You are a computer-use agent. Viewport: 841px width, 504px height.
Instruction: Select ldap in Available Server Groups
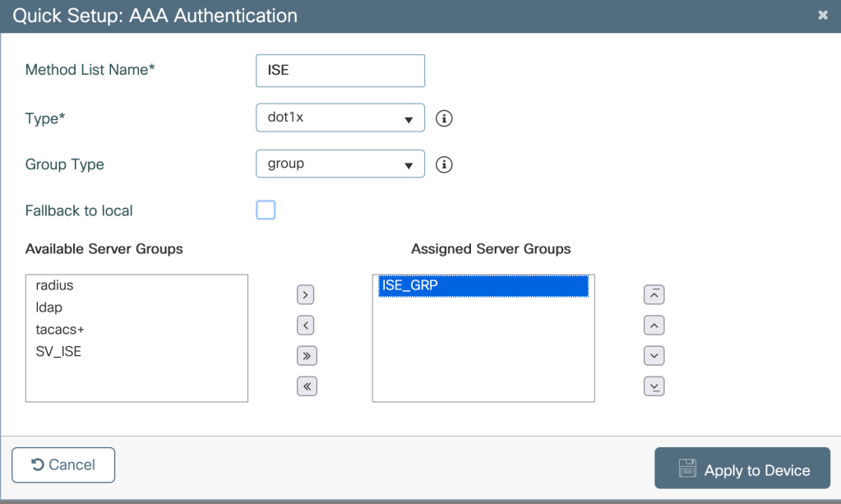point(49,307)
